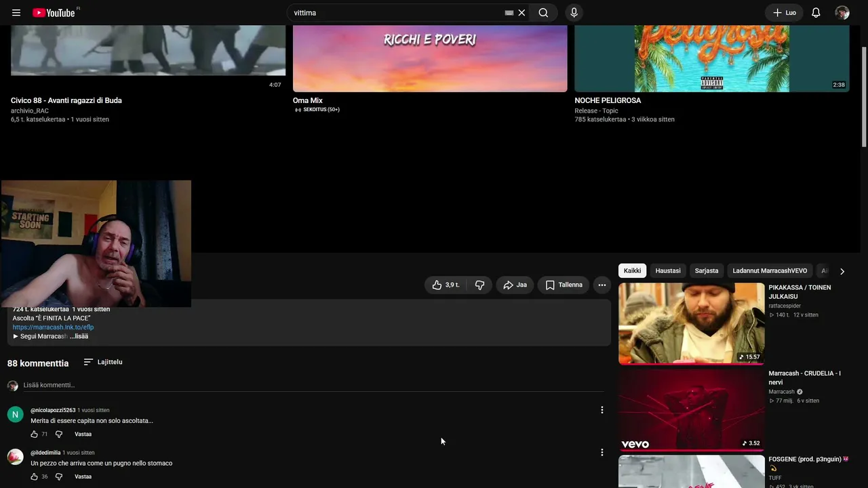The width and height of the screenshot is (868, 488).
Task: Focus the Lisää kommentti input field
Action: point(313,385)
